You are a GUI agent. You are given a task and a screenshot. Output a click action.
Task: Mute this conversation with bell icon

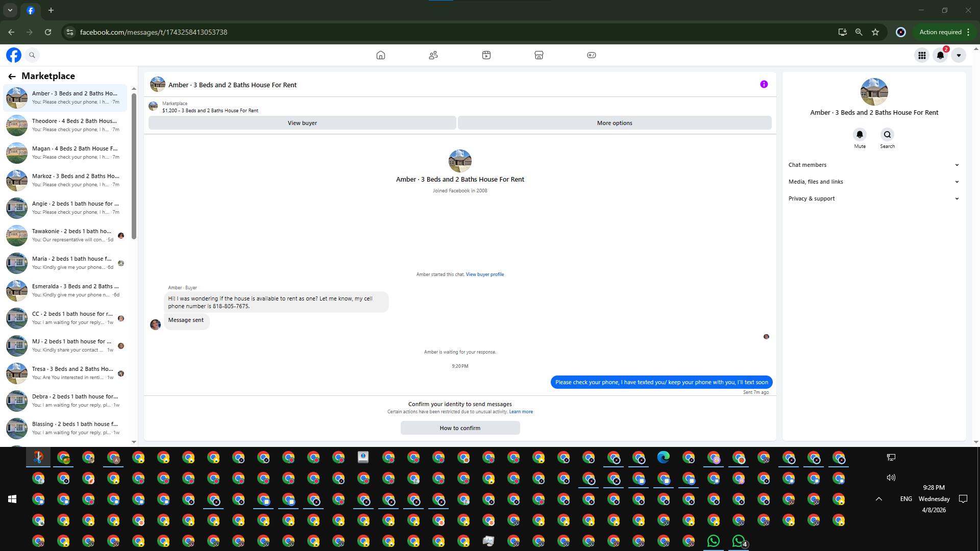[860, 135]
